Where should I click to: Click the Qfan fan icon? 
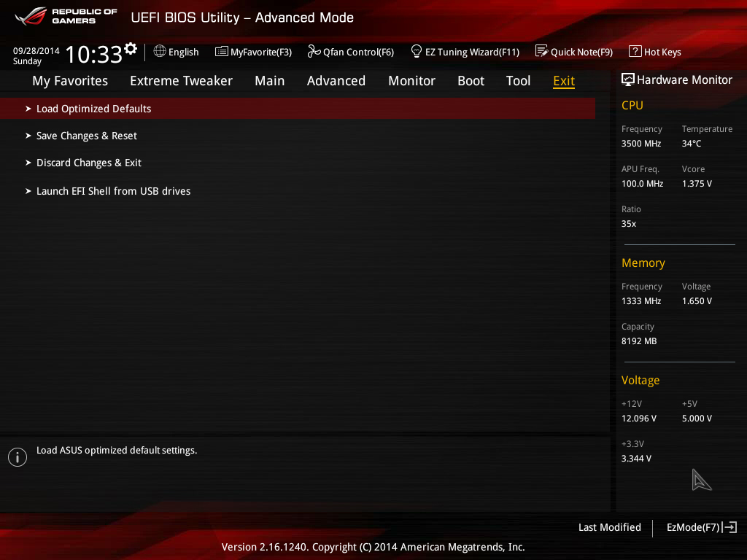(314, 51)
